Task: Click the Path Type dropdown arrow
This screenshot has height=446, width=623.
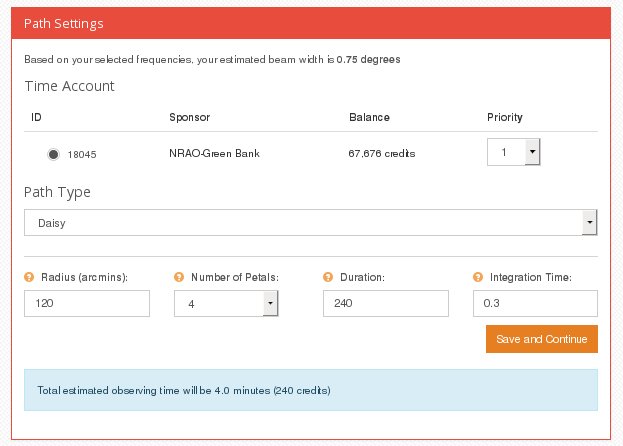Action: tap(590, 222)
